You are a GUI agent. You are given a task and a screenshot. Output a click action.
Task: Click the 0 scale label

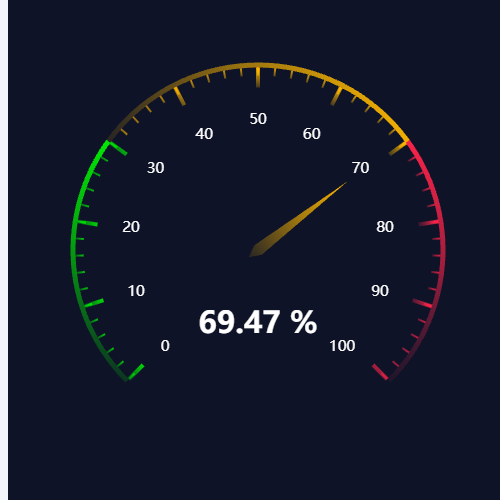[x=165, y=346]
